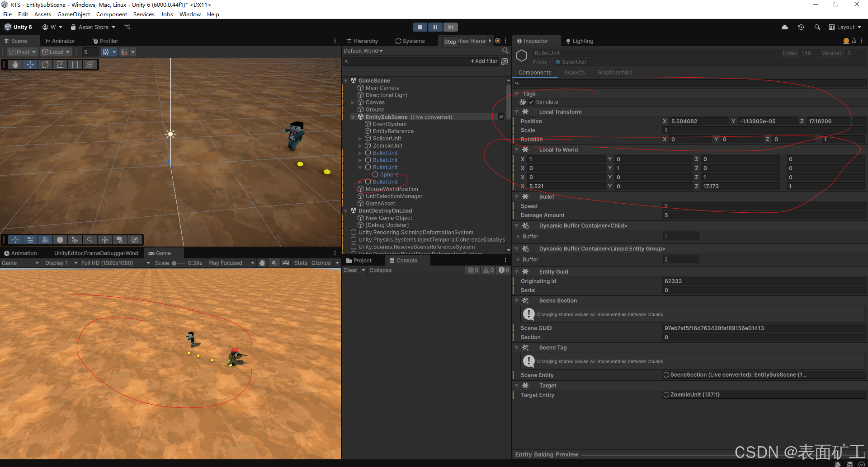Open the Layout dropdown
This screenshot has height=467, width=868.
845,27
